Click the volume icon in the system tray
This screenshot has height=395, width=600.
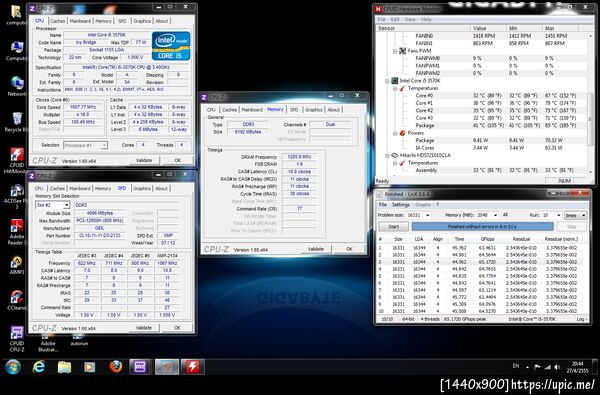point(557,367)
